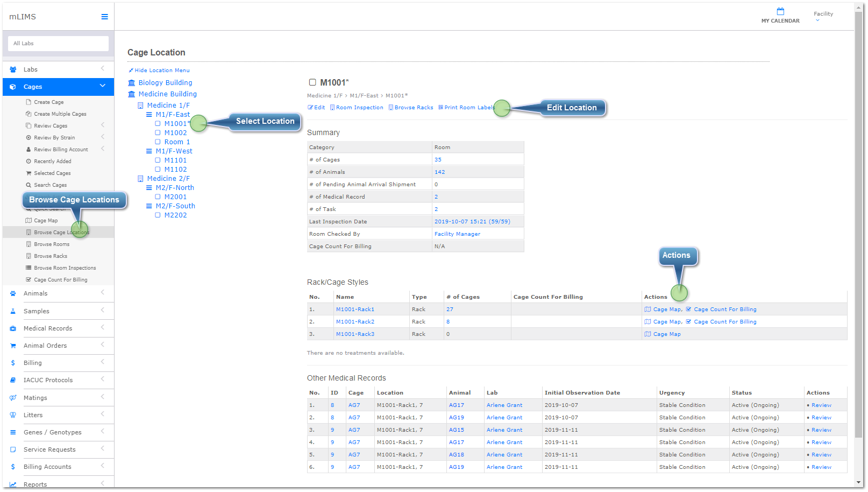Select M1102 room checkbox in tree
868x492 pixels.
point(158,169)
